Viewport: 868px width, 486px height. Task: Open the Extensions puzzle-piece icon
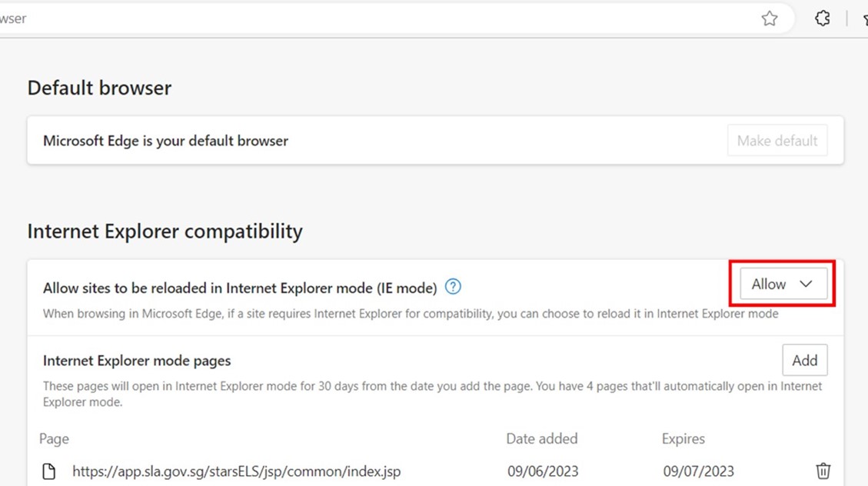pyautogui.click(x=823, y=18)
